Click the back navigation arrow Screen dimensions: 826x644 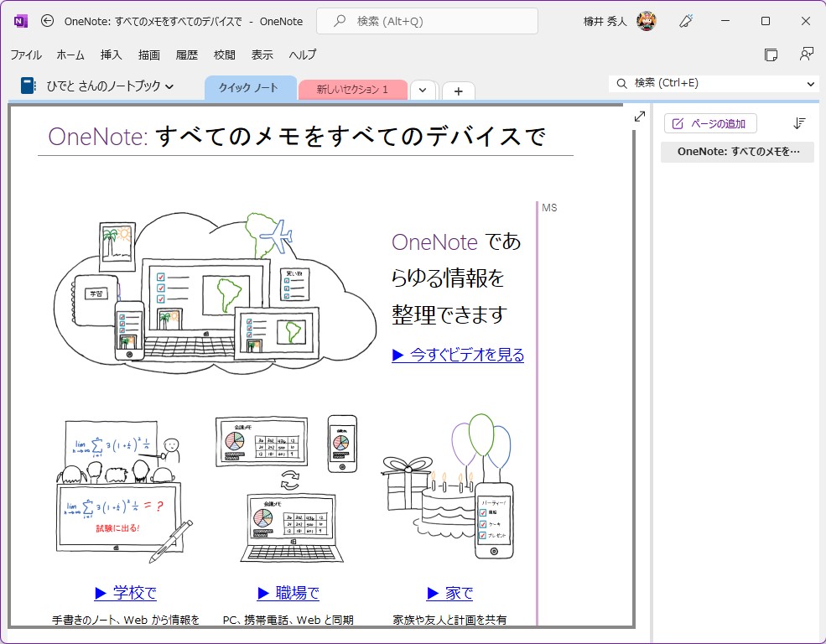[x=46, y=21]
